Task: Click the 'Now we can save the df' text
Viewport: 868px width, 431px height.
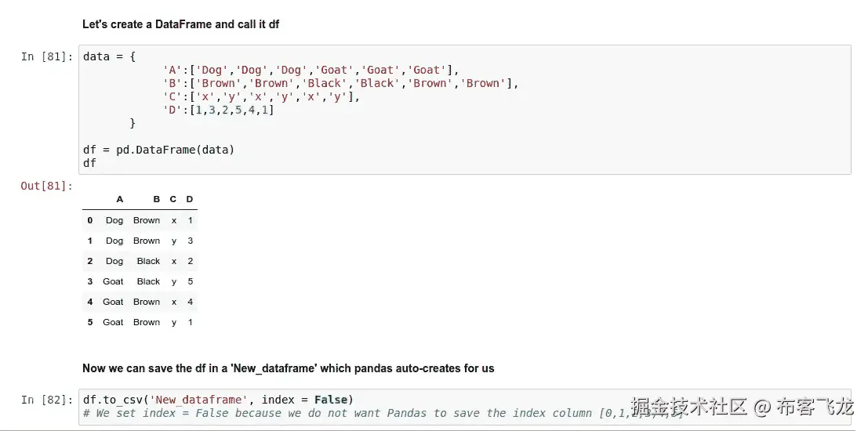Action: [x=288, y=368]
